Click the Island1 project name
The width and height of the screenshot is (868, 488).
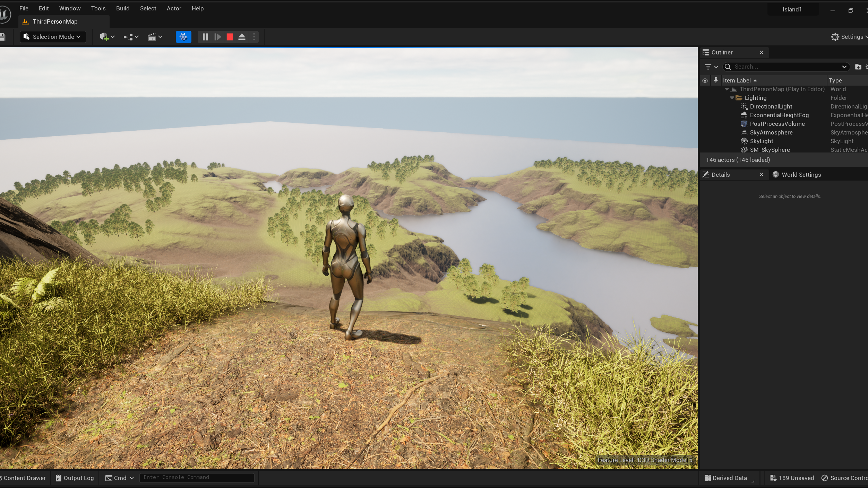(x=792, y=9)
